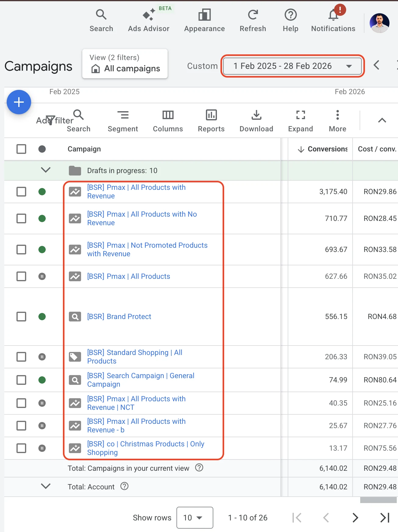Go to next page of campaigns
Image resolution: width=398 pixels, height=532 pixels.
tap(355, 517)
